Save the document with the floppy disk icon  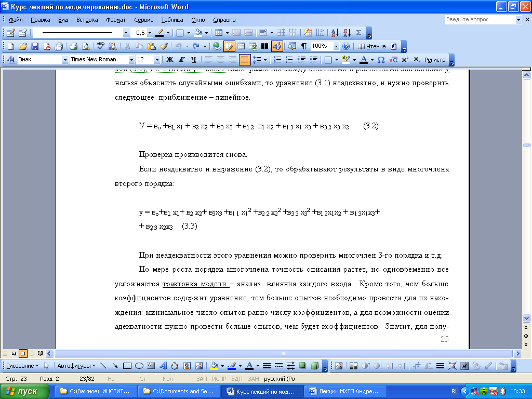tap(35, 46)
